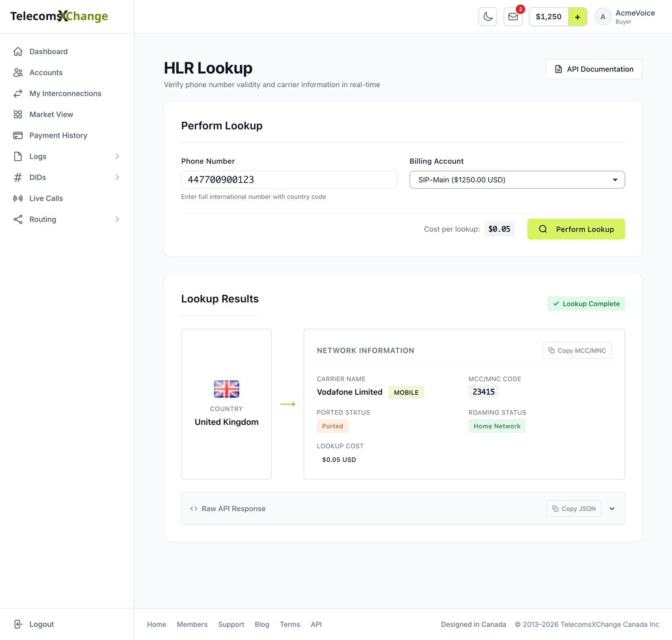Image resolution: width=672 pixels, height=640 pixels.
Task: Open the Billing Account dropdown
Action: (517, 180)
